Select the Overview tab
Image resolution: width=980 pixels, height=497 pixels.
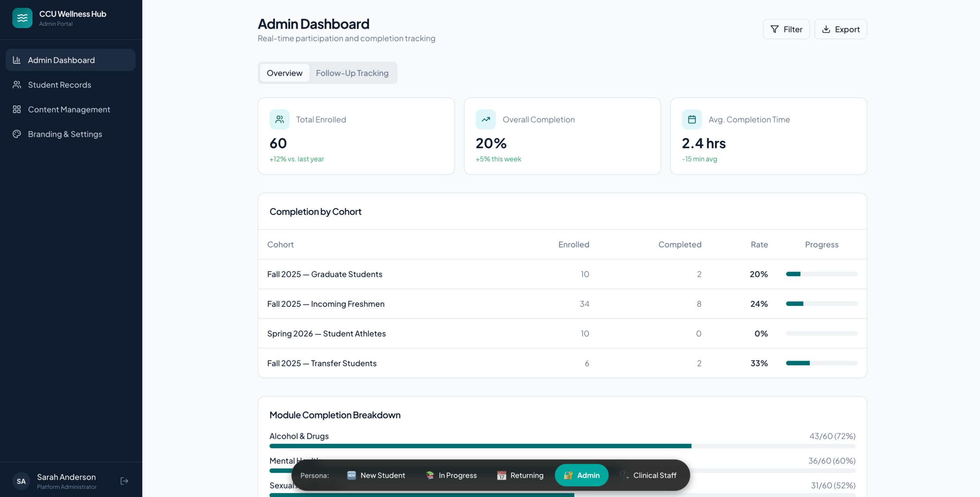click(x=284, y=73)
